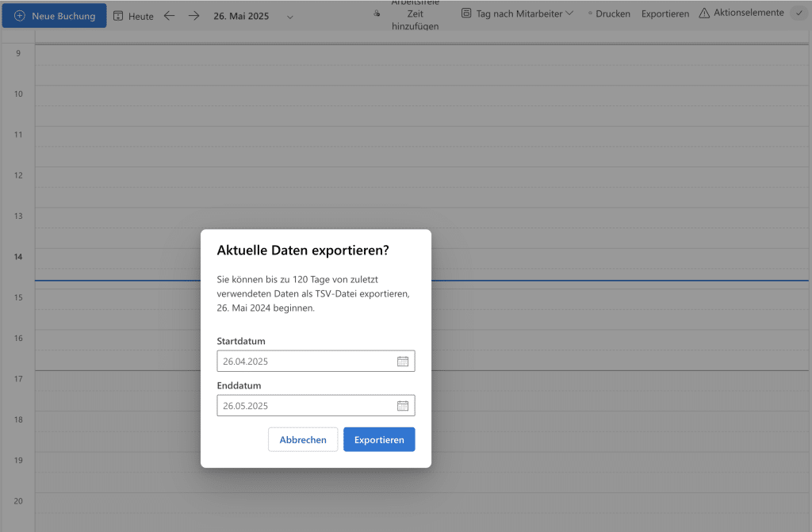This screenshot has height=532, width=812.
Task: Open the Startdatum calendar picker icon
Action: (403, 362)
